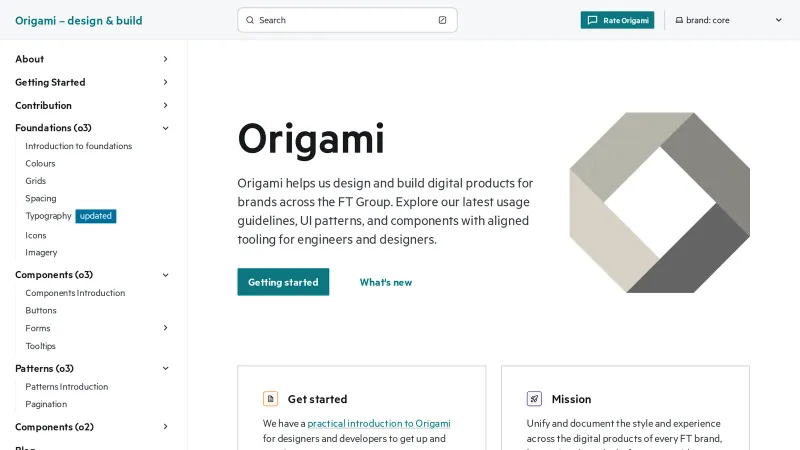The image size is (800, 450).
Task: Select Buttons under Components
Action: click(41, 310)
